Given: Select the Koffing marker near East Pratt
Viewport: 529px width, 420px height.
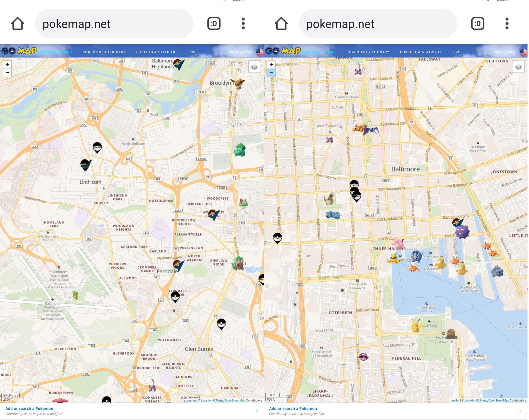Looking at the screenshot, I should 462,231.
